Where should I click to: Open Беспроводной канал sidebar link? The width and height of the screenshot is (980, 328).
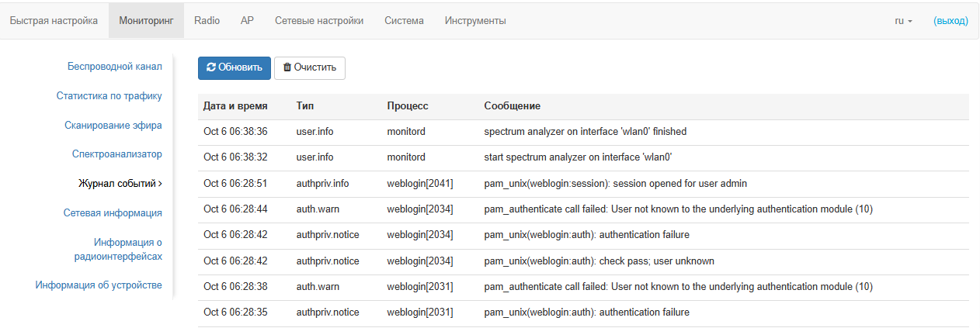114,67
